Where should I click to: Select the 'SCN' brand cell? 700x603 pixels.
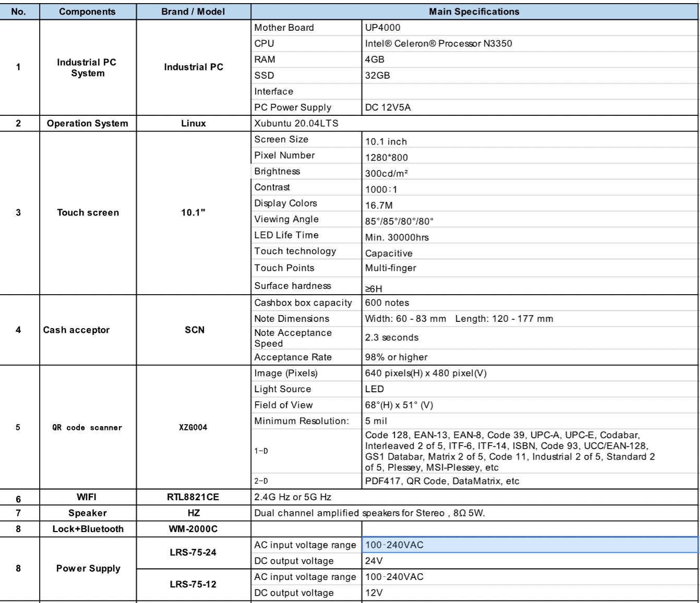point(194,330)
